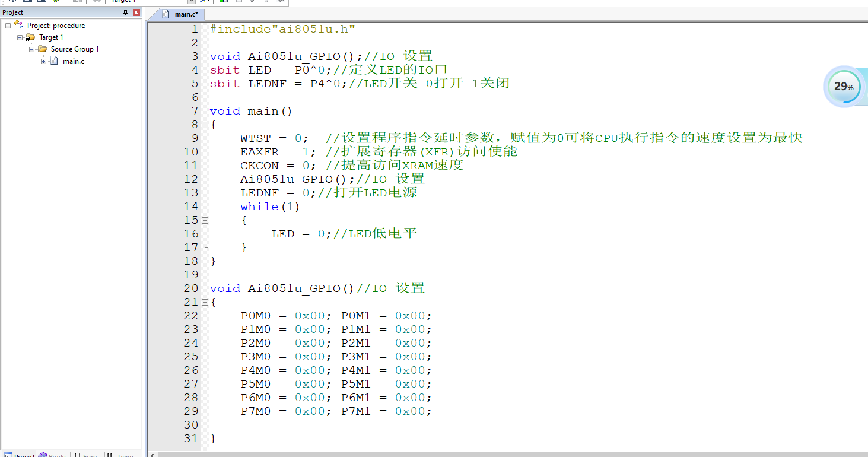Click line 20 'void Ai8051u_GPIO()' definition
The width and height of the screenshot is (868, 457).
click(x=282, y=288)
